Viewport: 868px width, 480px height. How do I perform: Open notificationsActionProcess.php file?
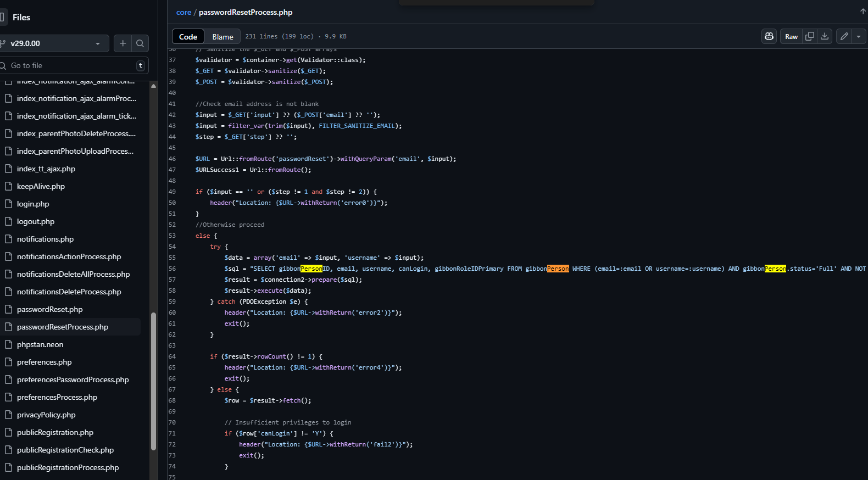pyautogui.click(x=69, y=256)
